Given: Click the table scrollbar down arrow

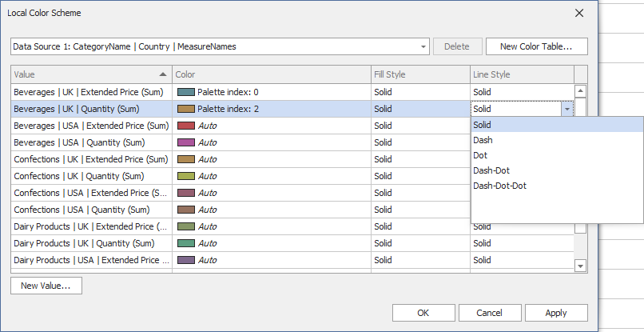Looking at the screenshot, I should (x=580, y=266).
